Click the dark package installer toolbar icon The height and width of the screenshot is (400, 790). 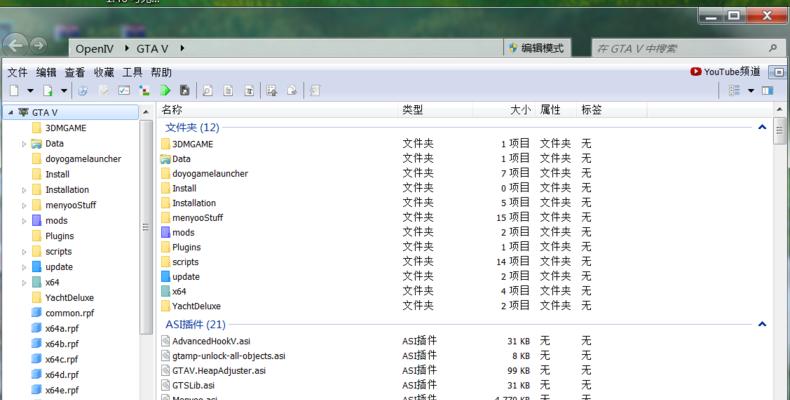[x=185, y=91]
